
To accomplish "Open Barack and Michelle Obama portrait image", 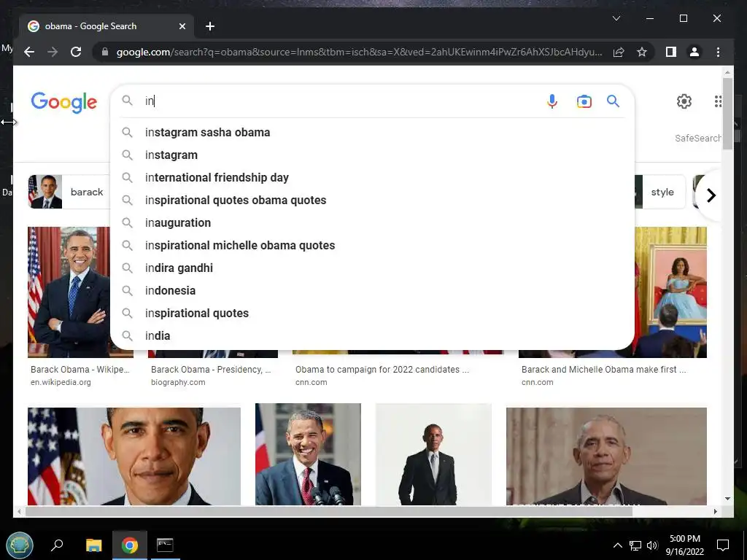I will (x=671, y=292).
